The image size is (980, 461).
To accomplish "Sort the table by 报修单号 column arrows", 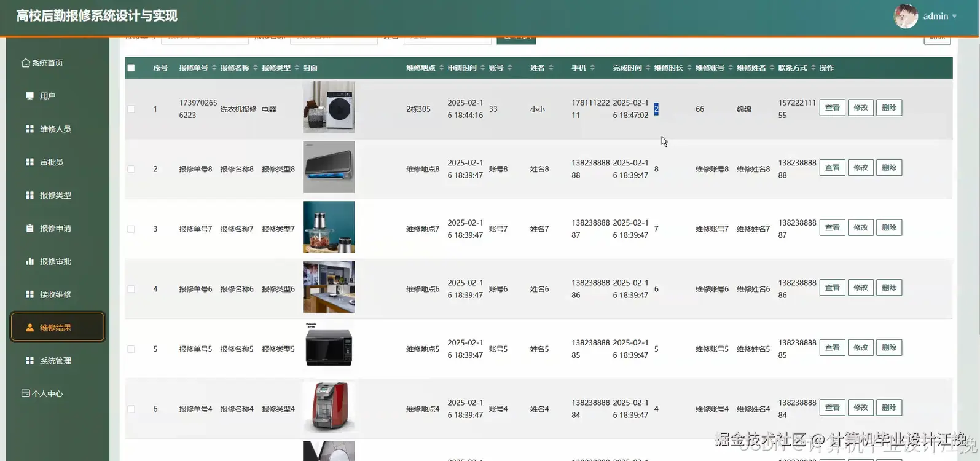I will (x=214, y=68).
